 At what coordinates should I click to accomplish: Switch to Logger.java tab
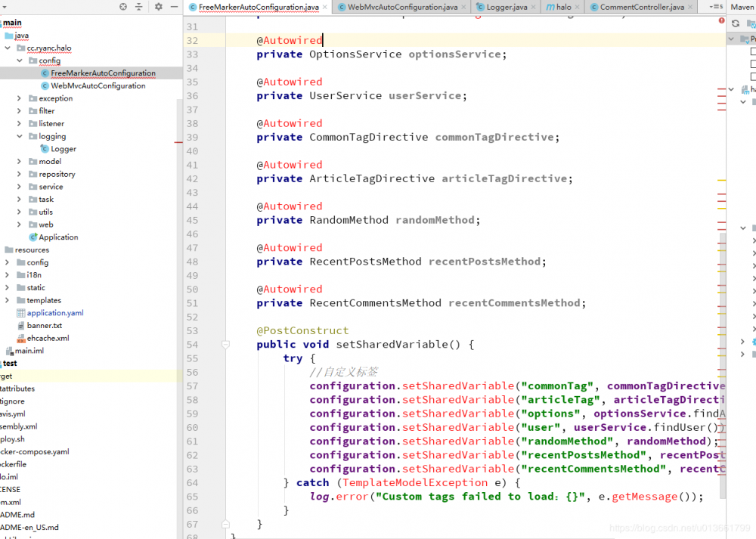[x=507, y=8]
